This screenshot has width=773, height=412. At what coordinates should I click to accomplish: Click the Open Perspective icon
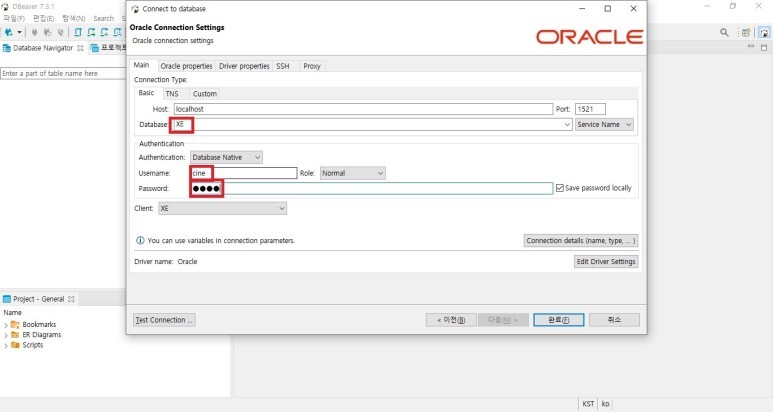coord(746,33)
